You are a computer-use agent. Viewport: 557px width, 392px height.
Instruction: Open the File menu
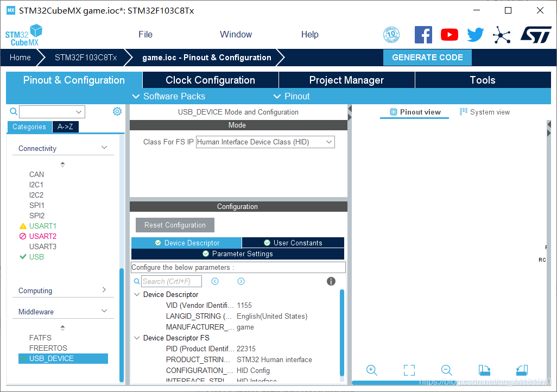(x=145, y=34)
